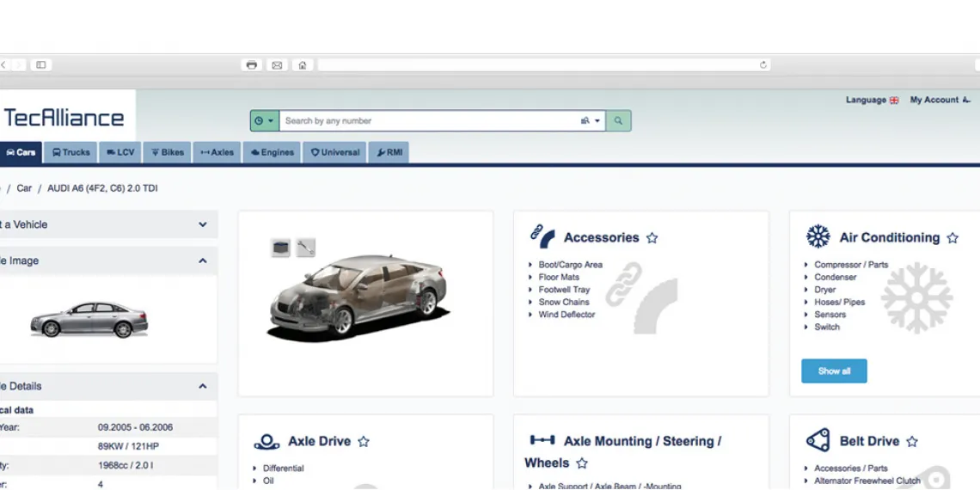Viewport: 980px width, 490px height.
Task: Open the vehicle search type dropdown
Action: [590, 120]
